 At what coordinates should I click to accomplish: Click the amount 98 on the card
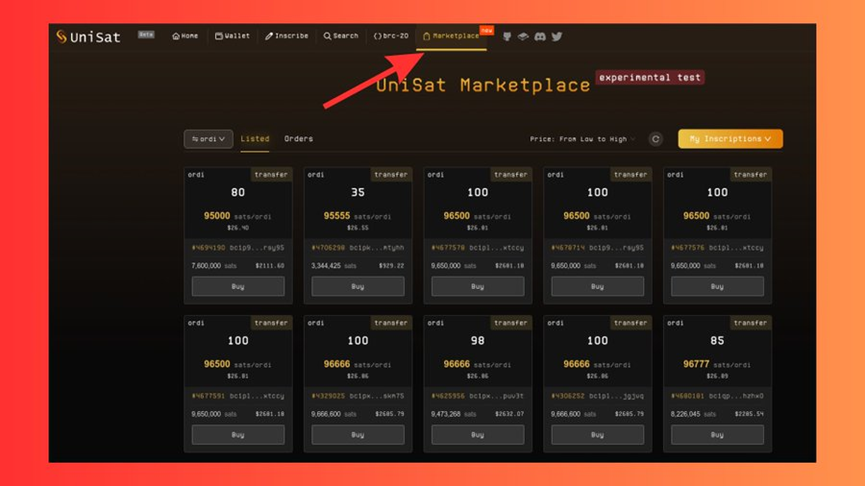tap(478, 341)
